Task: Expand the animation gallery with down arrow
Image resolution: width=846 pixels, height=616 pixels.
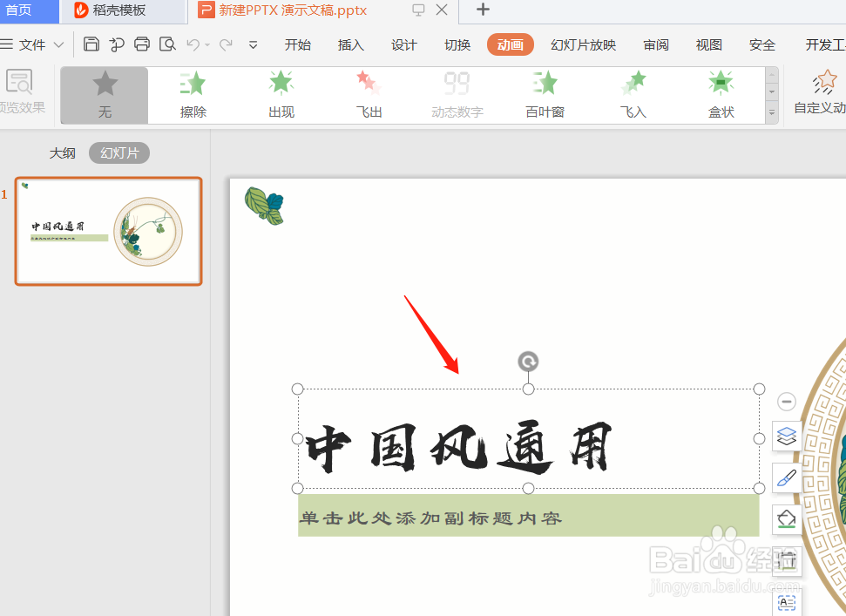Action: (770, 112)
